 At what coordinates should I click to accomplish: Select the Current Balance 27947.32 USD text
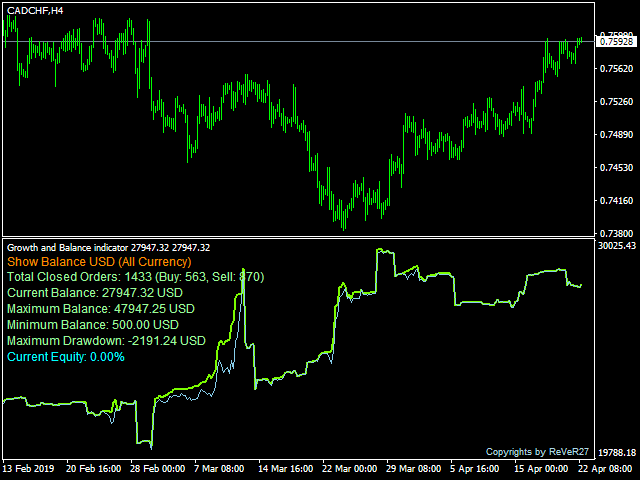[95, 293]
